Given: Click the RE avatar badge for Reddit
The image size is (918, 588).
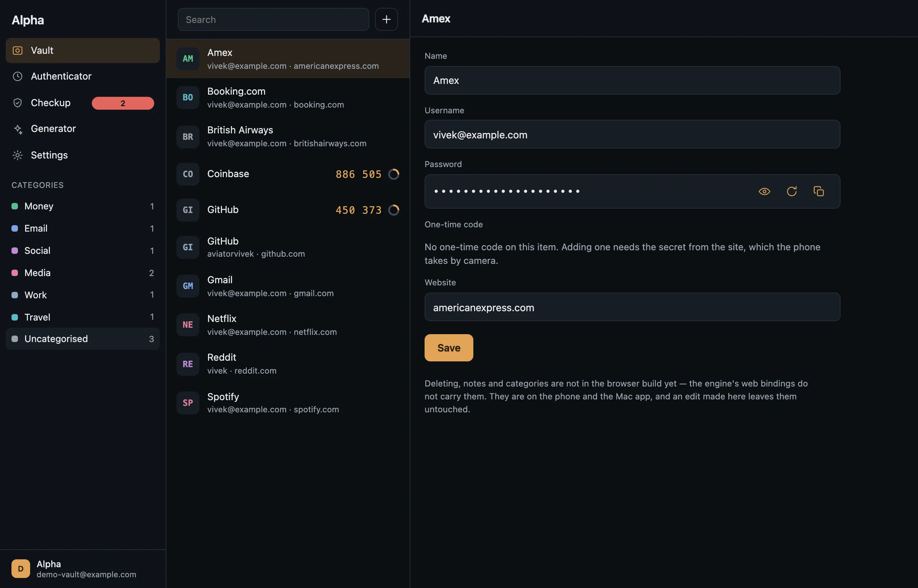Looking at the screenshot, I should click(x=188, y=364).
